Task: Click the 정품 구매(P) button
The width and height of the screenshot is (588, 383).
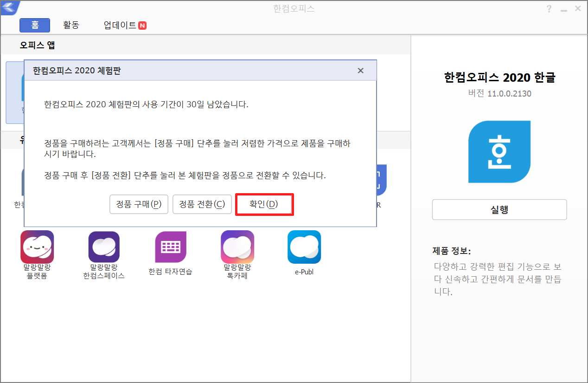Action: point(139,204)
